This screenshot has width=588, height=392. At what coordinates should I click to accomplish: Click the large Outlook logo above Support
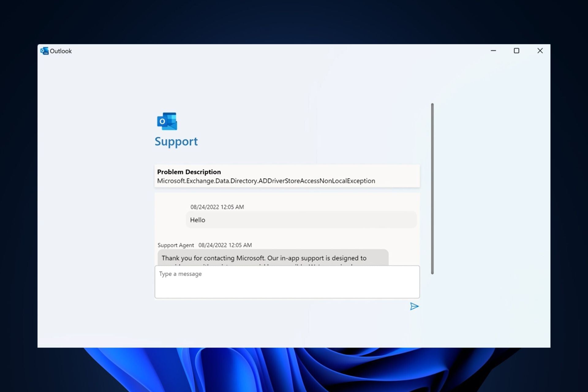click(167, 121)
